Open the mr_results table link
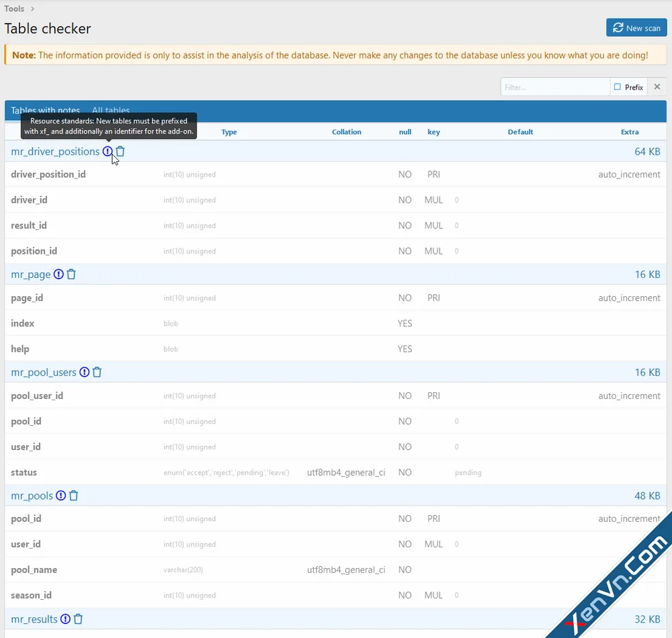Viewport: 672px width, 638px height. (x=34, y=619)
